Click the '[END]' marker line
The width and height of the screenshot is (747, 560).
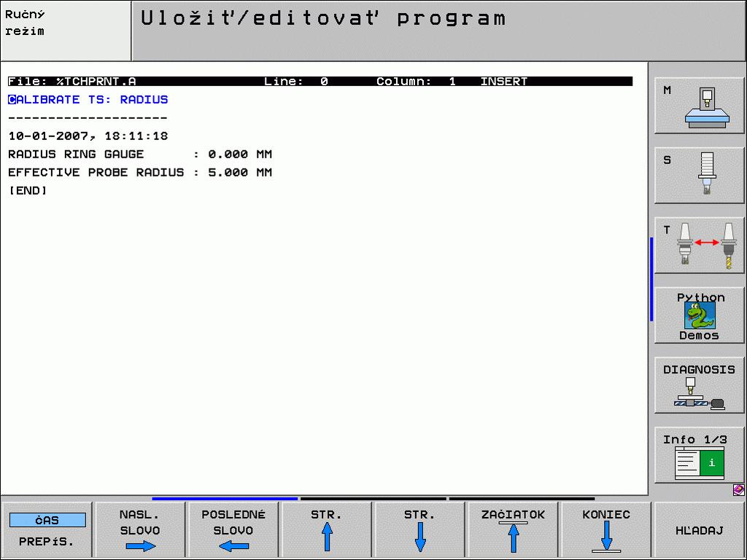28,190
